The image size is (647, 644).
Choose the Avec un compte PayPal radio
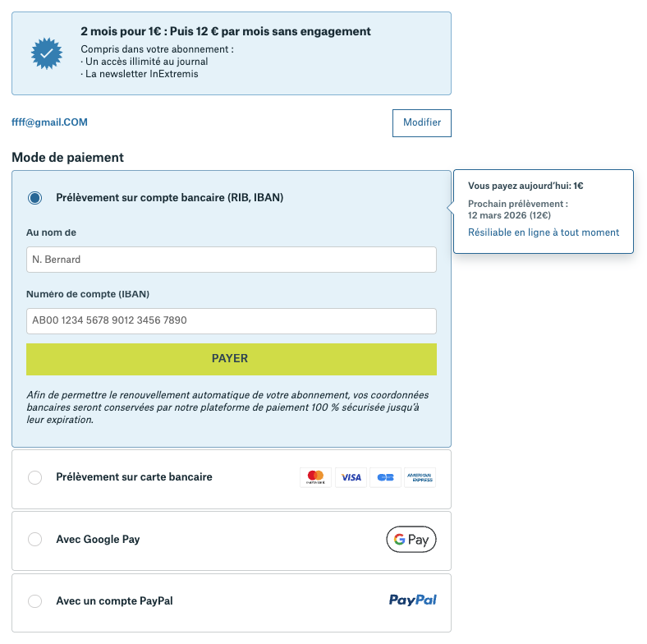click(35, 601)
